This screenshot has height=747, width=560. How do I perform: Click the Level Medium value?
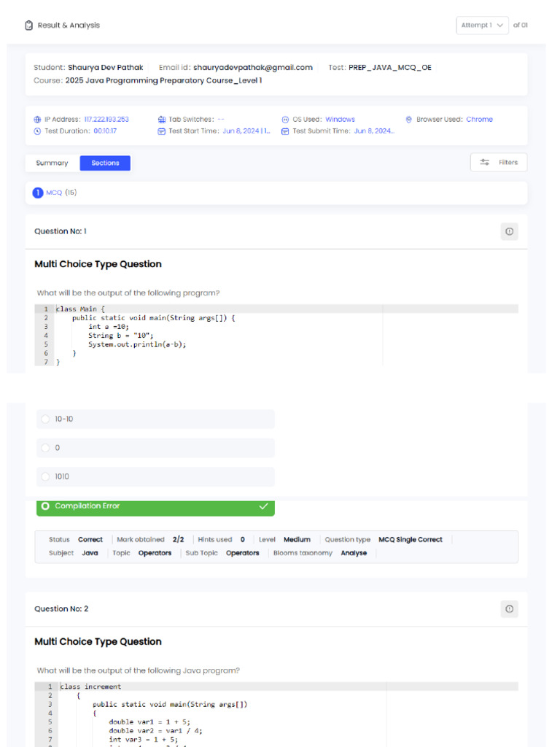coord(297,540)
